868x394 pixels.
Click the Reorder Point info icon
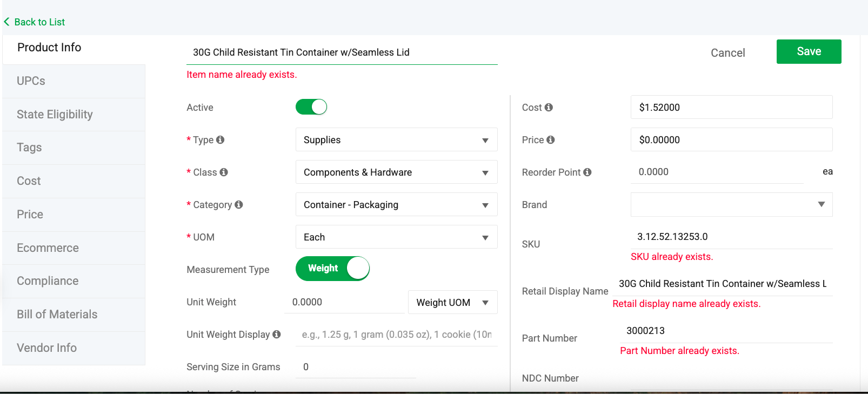(x=587, y=172)
